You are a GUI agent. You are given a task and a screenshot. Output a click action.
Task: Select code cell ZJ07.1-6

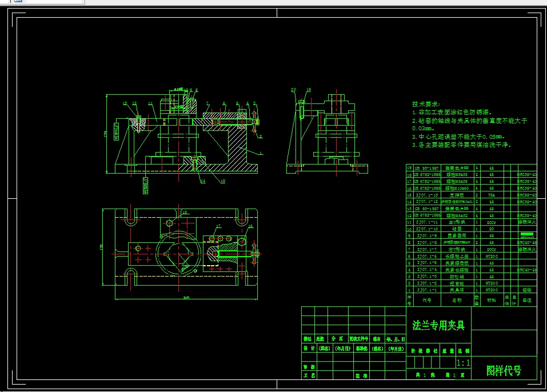pyautogui.click(x=426, y=257)
